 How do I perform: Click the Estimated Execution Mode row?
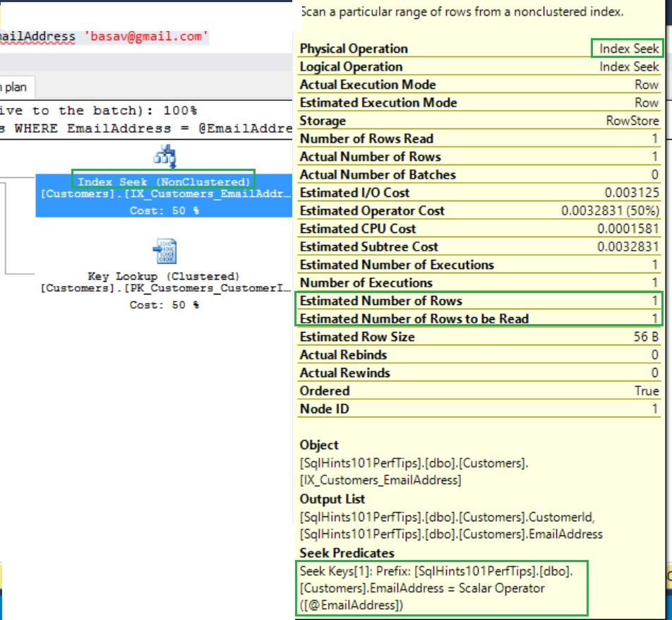(x=479, y=102)
